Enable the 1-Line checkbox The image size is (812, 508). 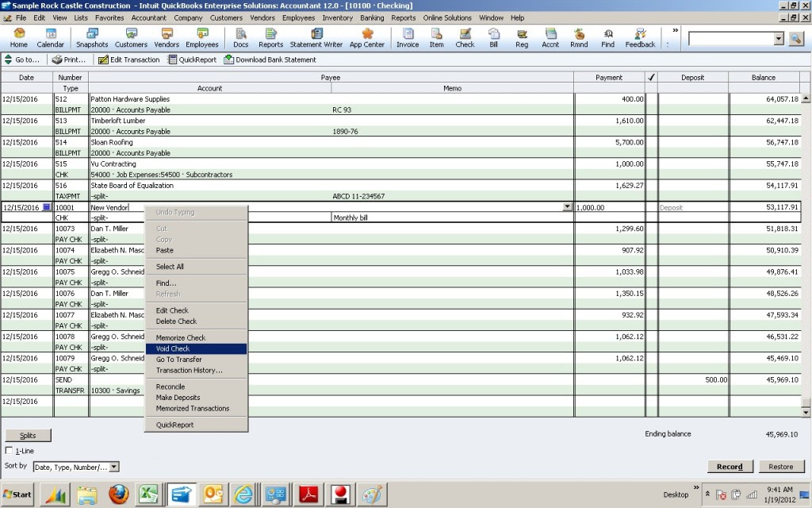[9, 451]
